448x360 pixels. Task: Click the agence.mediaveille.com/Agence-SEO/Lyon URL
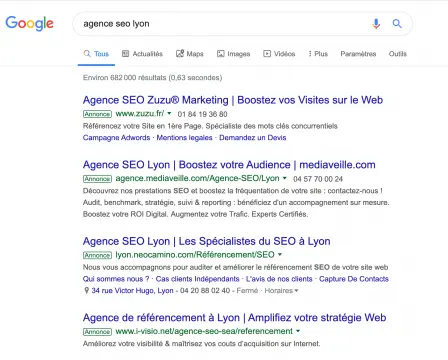[x=197, y=178]
